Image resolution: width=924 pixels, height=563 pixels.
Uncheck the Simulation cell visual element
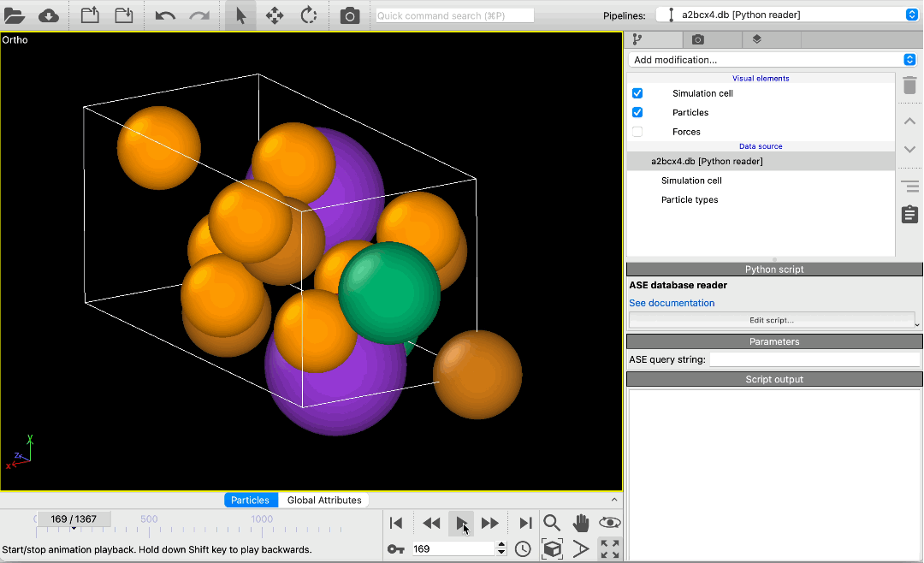tap(637, 93)
